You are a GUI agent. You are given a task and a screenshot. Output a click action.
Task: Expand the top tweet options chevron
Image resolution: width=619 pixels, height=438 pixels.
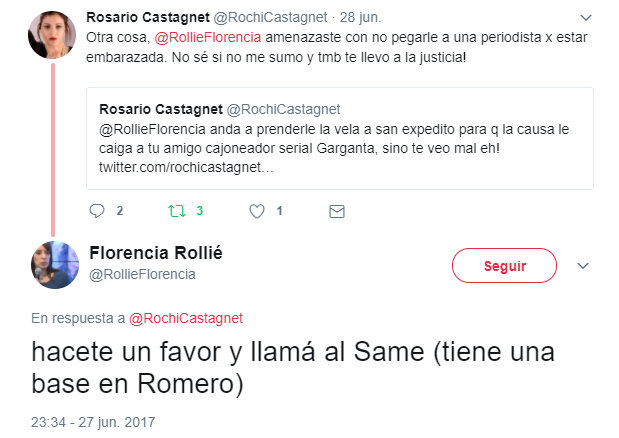point(583,18)
